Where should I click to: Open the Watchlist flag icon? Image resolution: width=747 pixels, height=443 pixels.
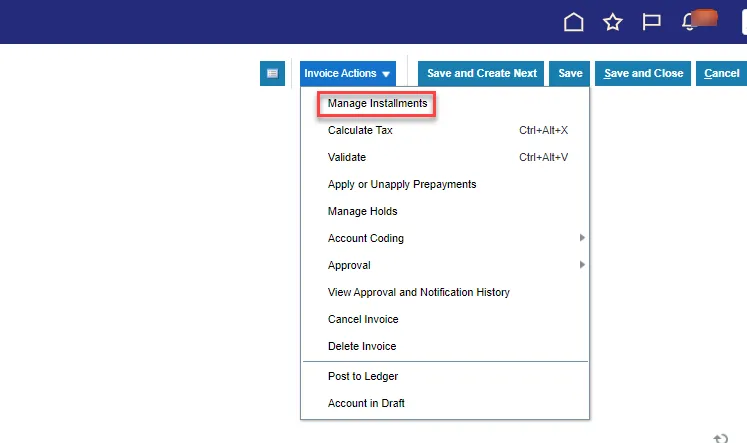(651, 22)
